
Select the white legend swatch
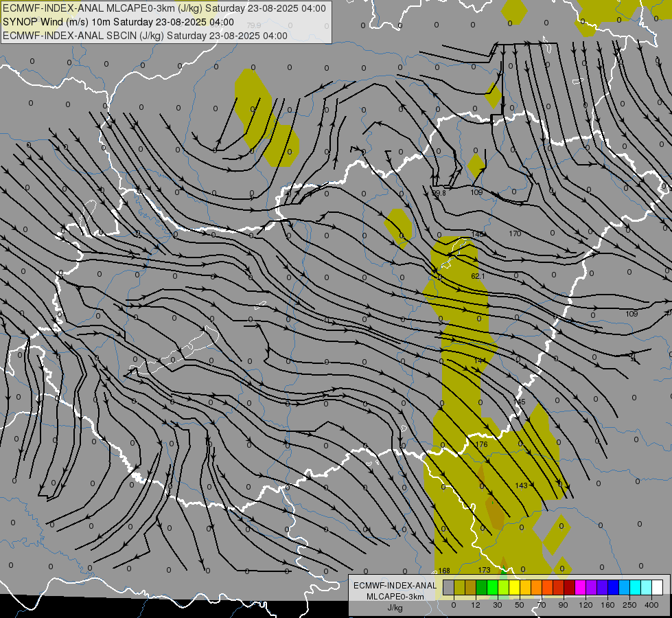(658, 587)
